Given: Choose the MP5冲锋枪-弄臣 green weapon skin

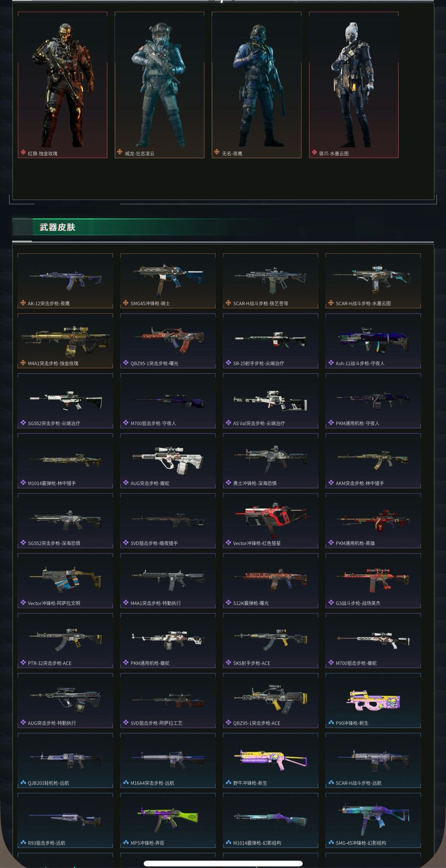Looking at the screenshot, I should 168,820.
